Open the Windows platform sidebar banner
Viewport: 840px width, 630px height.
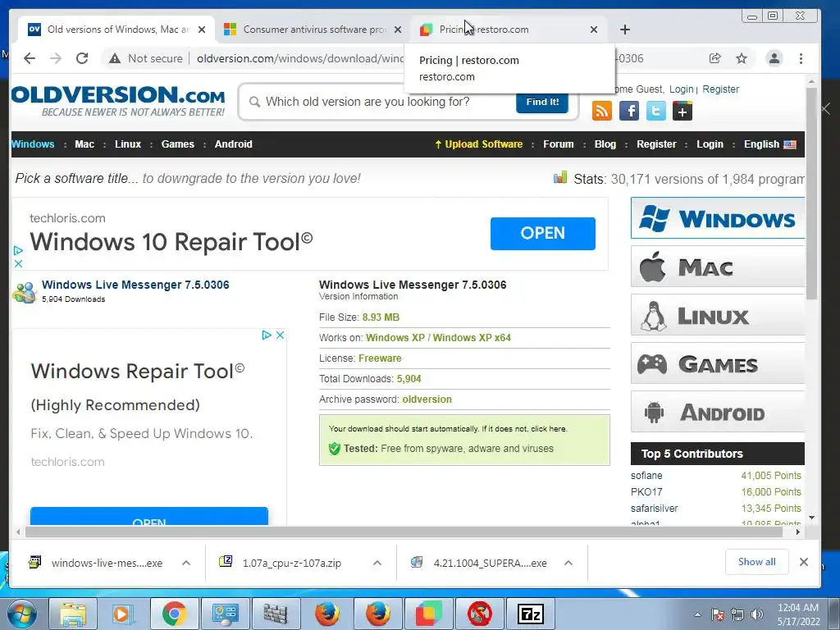[718, 218]
